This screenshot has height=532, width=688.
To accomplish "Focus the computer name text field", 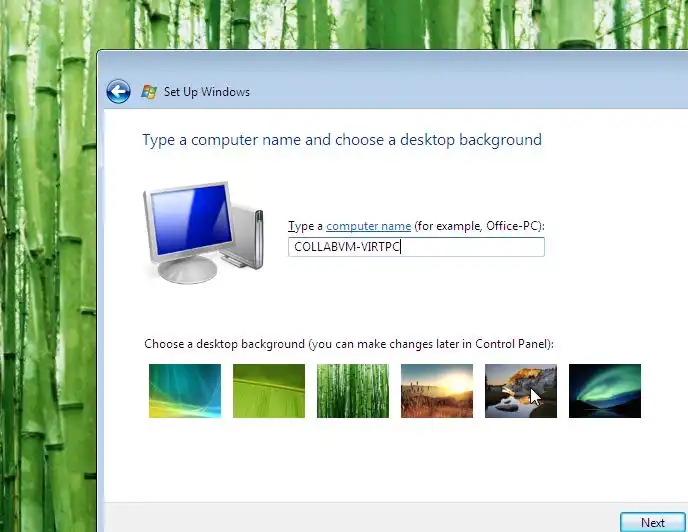I will [x=416, y=247].
